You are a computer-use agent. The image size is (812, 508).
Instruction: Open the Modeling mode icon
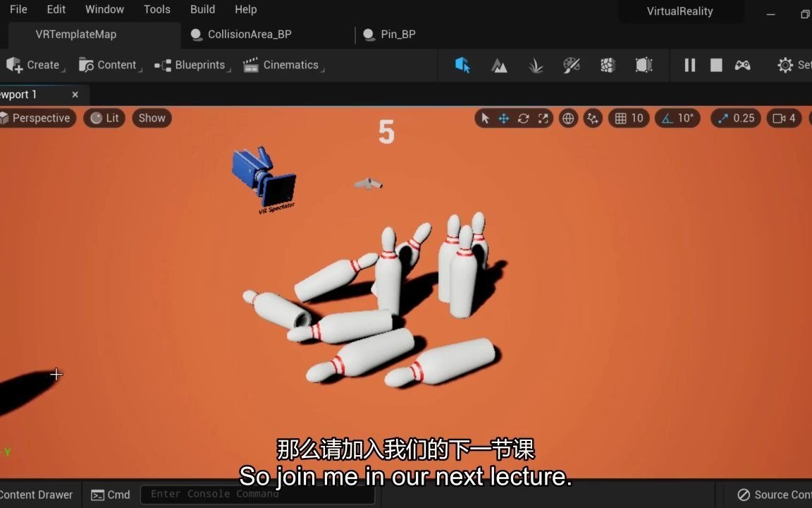pos(642,65)
